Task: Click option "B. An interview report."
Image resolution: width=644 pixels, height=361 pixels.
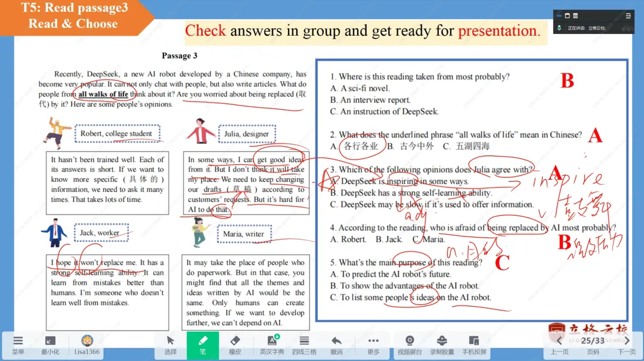Action: (x=370, y=99)
